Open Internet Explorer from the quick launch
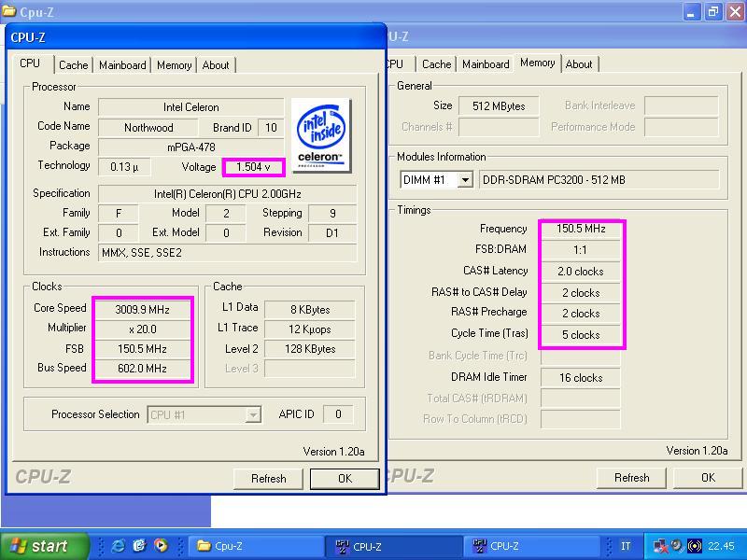The height and width of the screenshot is (560, 747). pos(118,546)
